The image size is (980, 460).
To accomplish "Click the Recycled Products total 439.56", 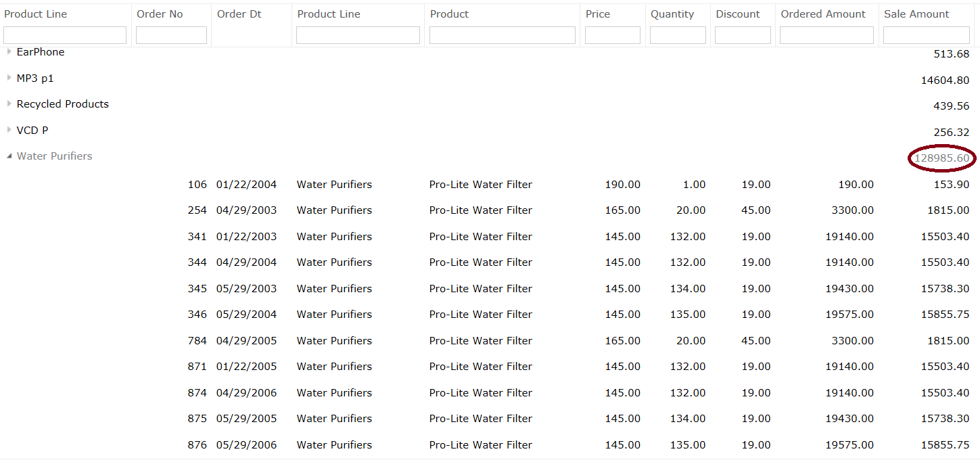I will tap(952, 106).
